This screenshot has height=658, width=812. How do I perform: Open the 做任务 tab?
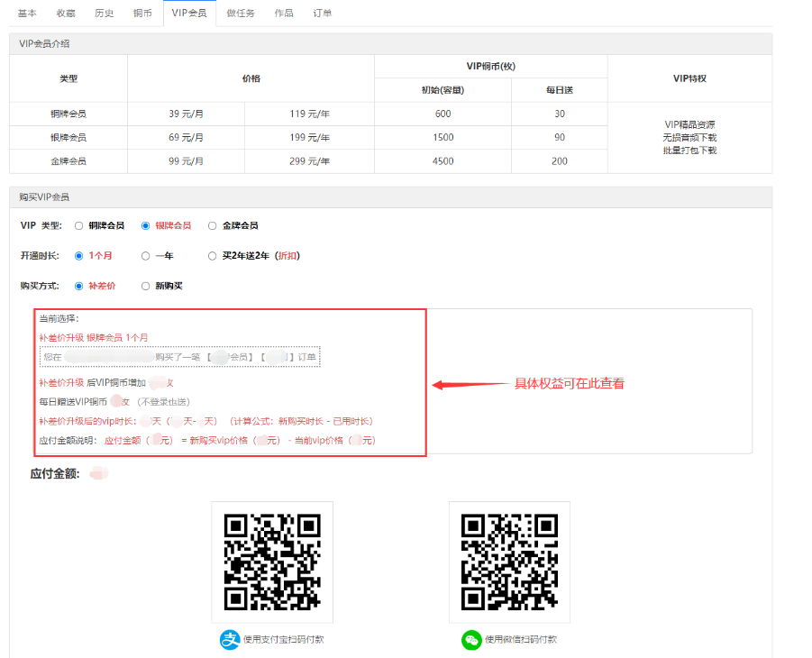[x=241, y=13]
